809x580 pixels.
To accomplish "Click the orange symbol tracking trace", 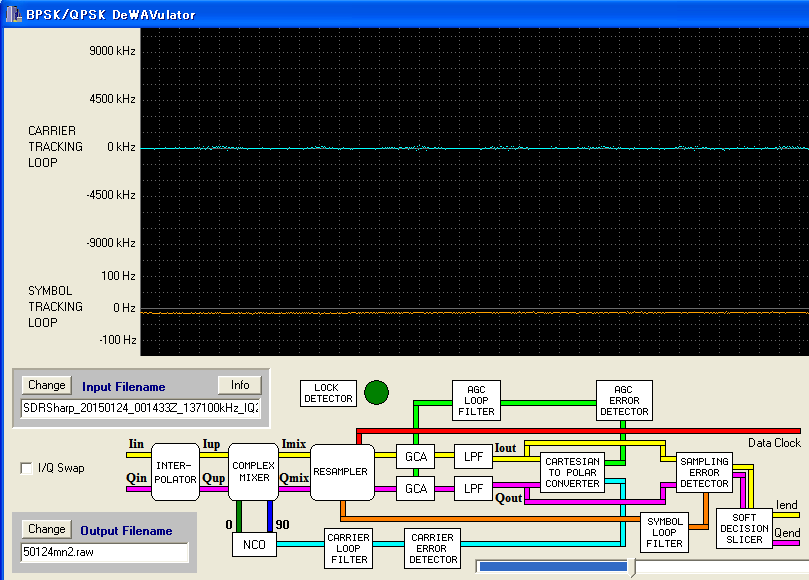I will tap(475, 313).
